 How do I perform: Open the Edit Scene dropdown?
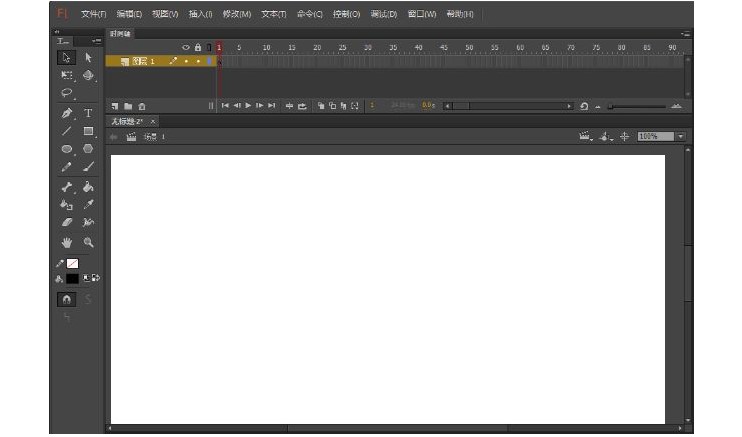pyautogui.click(x=587, y=136)
